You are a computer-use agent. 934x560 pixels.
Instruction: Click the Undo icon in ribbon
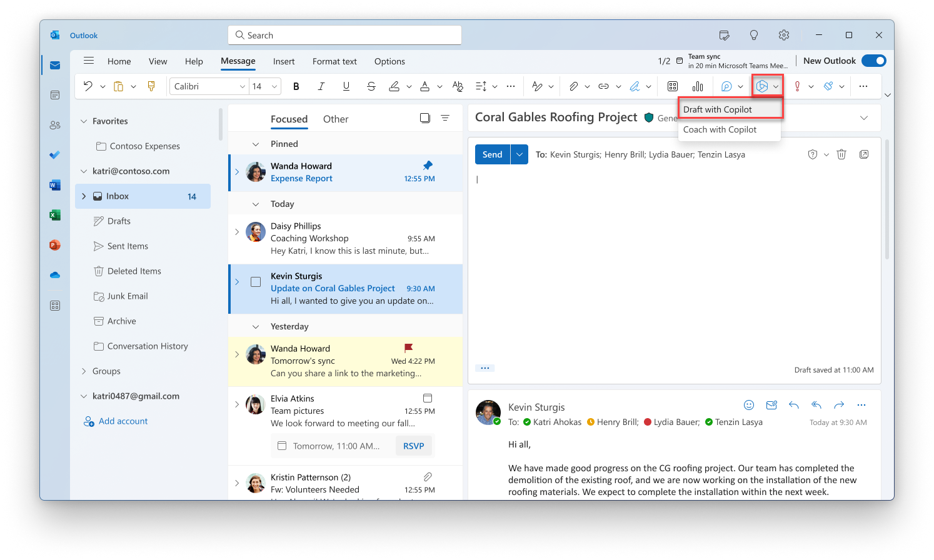pyautogui.click(x=88, y=86)
